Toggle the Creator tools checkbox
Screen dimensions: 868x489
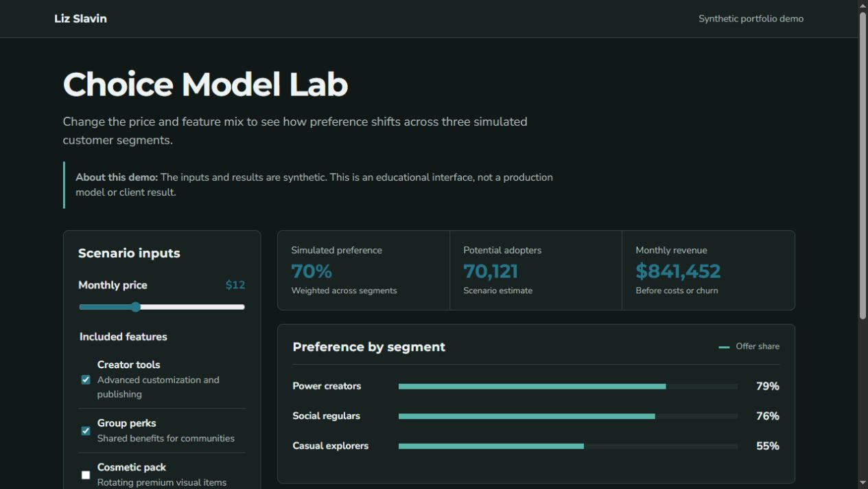click(86, 380)
